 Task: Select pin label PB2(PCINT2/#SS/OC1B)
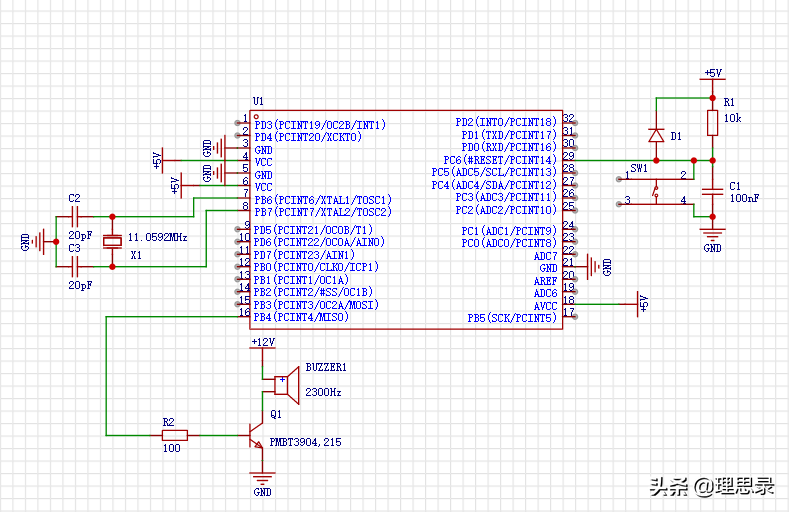pos(313,292)
